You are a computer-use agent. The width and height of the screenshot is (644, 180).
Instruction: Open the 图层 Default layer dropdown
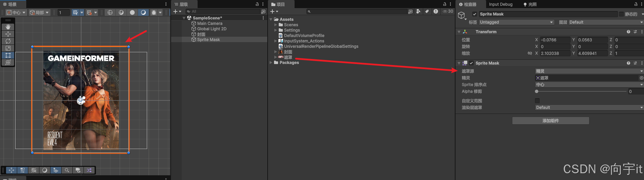(x=606, y=22)
